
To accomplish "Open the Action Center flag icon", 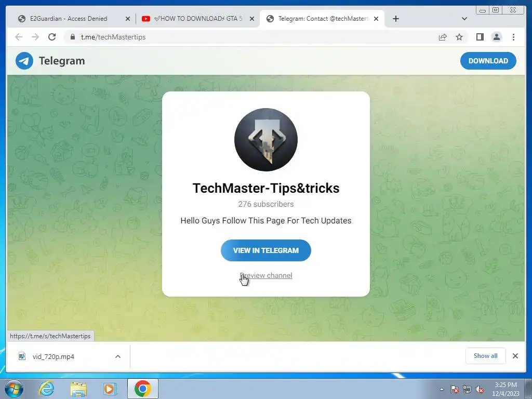I will 455,389.
